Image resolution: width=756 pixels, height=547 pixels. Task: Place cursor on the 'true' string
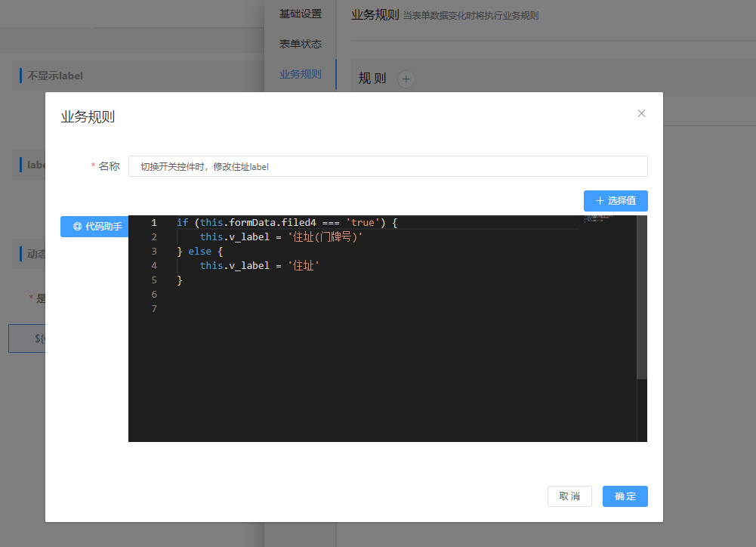click(364, 223)
